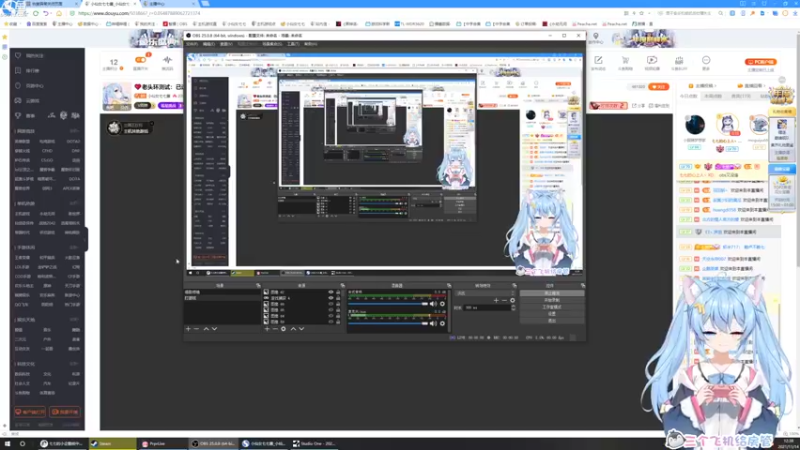Click third button in OBS controls panel
The image size is (800, 450).
pos(552,307)
